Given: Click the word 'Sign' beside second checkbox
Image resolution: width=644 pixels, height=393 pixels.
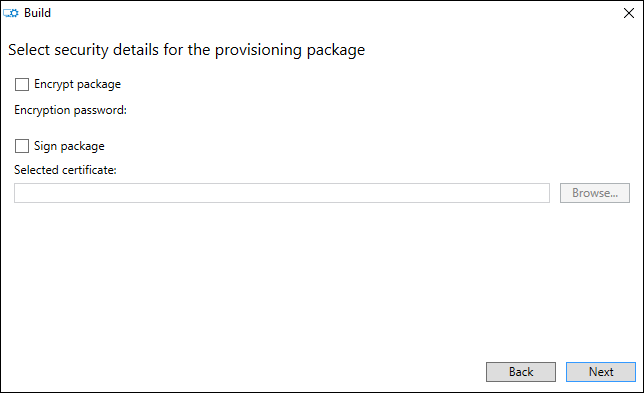Looking at the screenshot, I should (45, 146).
